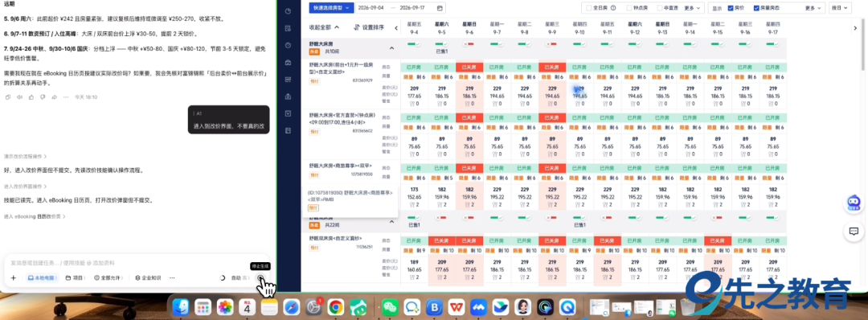Open WeChat in the Dock
868x320 pixels.
[x=391, y=306]
